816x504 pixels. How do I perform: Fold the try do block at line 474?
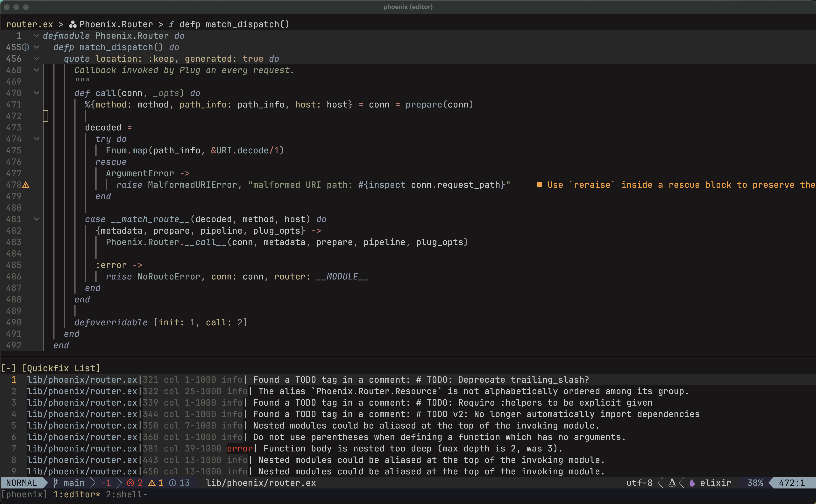click(37, 139)
